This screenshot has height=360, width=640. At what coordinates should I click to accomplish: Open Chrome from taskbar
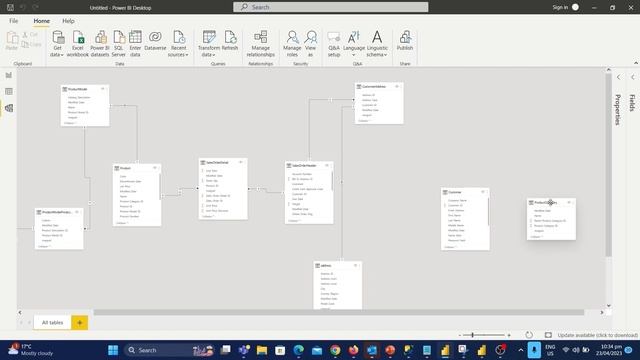point(335,350)
